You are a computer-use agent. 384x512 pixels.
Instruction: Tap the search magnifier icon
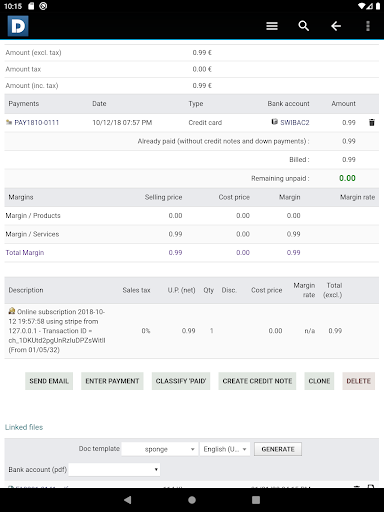point(303,26)
